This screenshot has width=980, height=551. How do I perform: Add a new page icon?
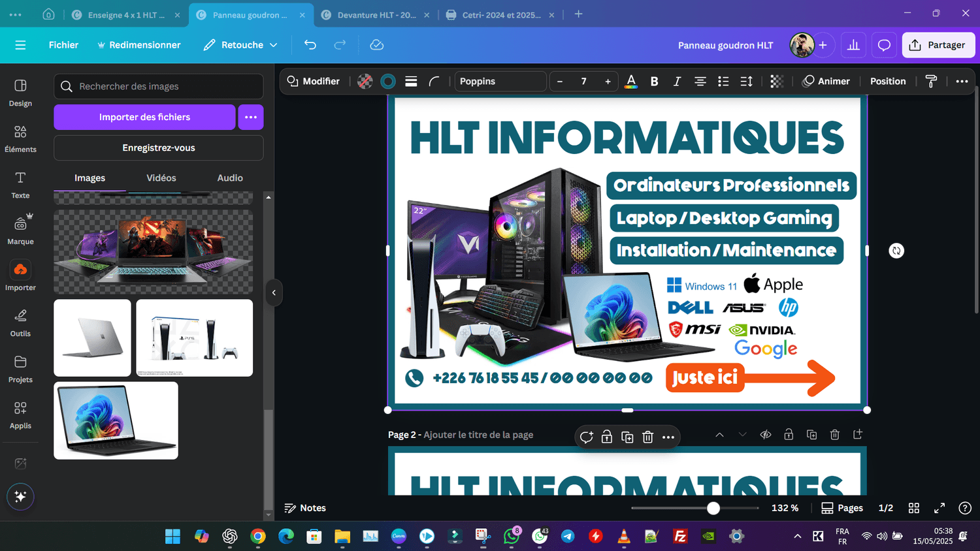click(x=858, y=435)
